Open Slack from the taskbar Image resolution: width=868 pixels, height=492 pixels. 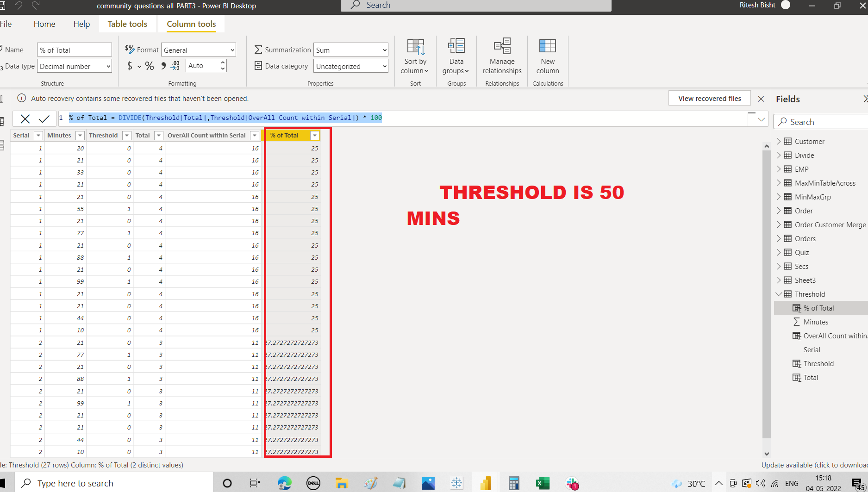[x=572, y=483]
